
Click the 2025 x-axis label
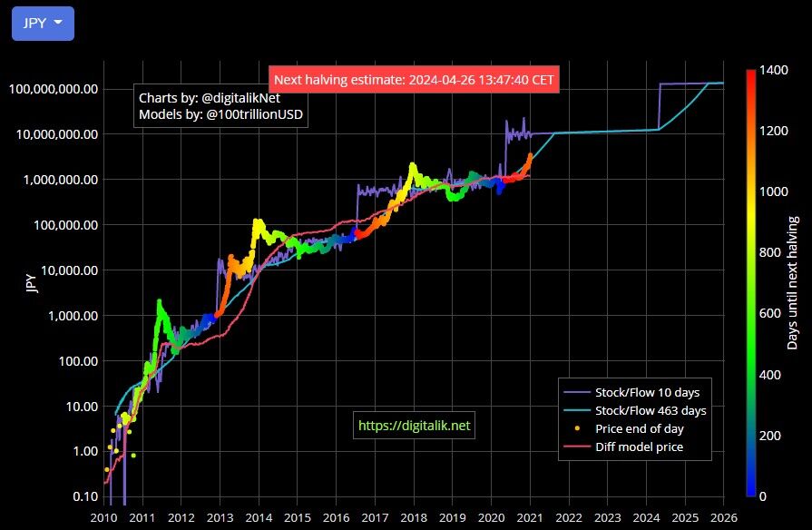click(685, 517)
